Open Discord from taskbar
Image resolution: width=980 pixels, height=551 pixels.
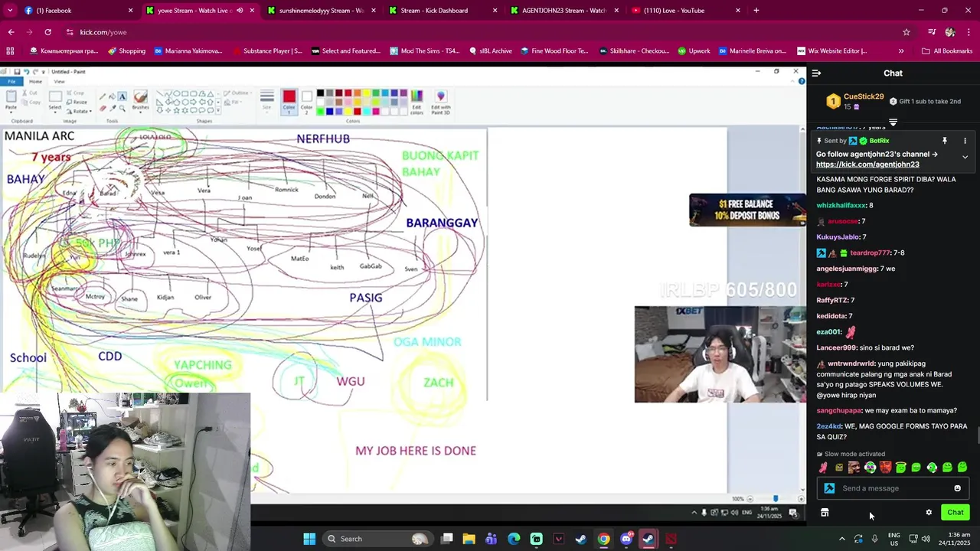[626, 539]
